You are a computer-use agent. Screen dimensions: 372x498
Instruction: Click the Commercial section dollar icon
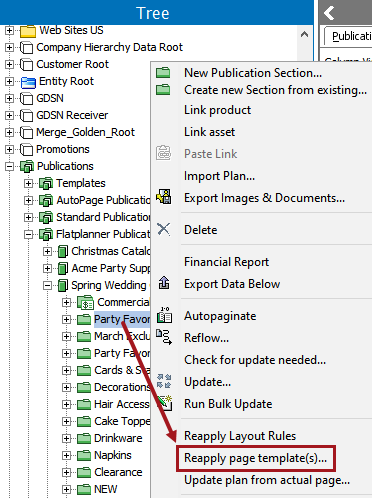[x=85, y=302]
